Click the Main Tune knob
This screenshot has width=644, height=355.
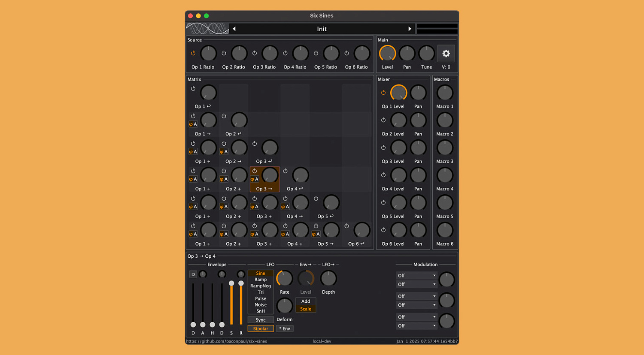coord(426,54)
